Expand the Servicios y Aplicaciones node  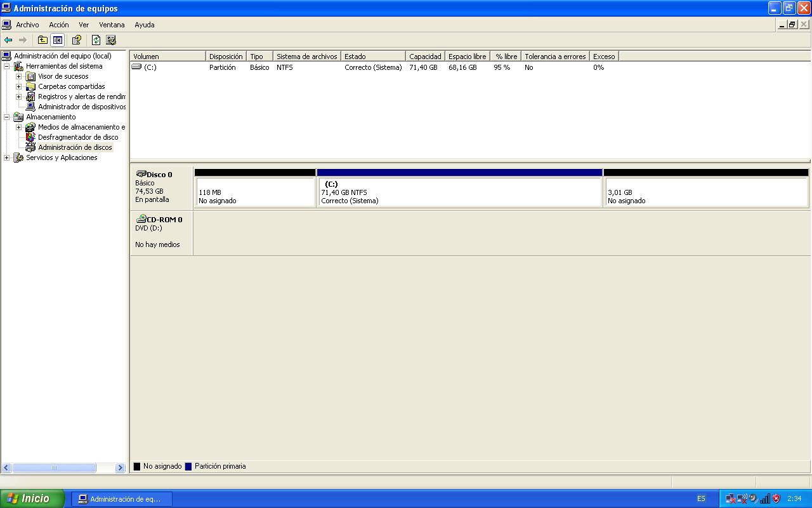tap(7, 157)
